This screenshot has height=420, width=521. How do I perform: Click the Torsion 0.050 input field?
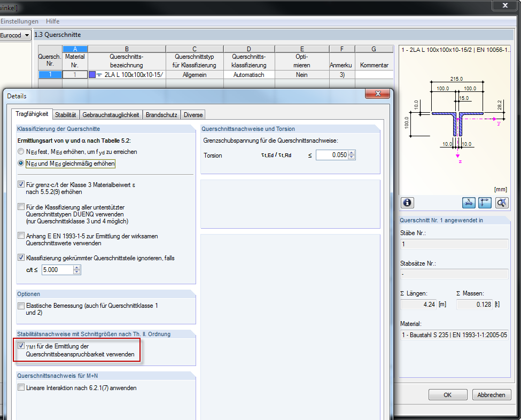pos(332,155)
